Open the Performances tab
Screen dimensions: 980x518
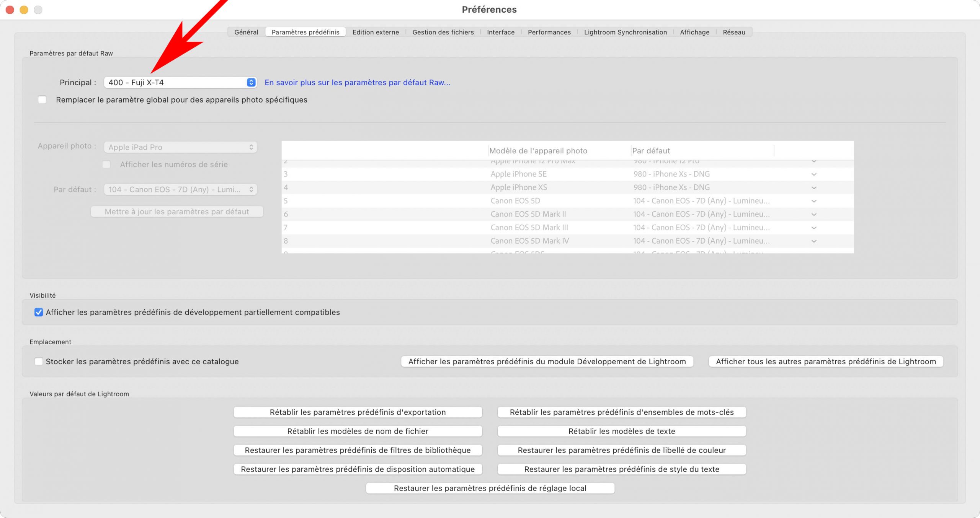[549, 32]
